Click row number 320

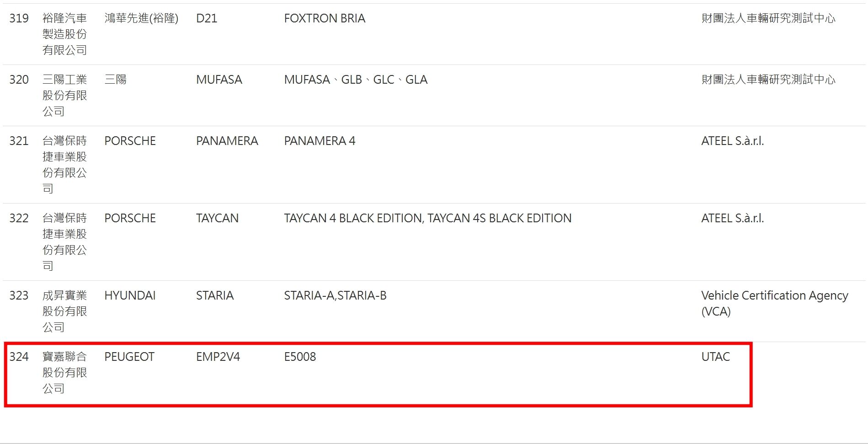19,80
